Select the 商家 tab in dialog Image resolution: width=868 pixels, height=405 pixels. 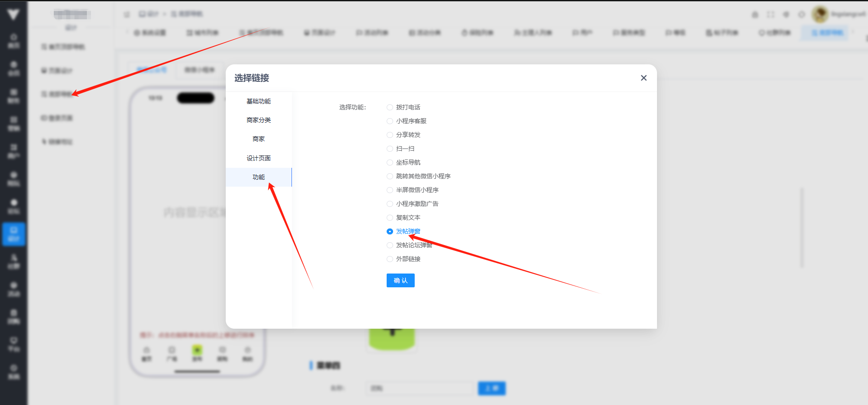(258, 139)
